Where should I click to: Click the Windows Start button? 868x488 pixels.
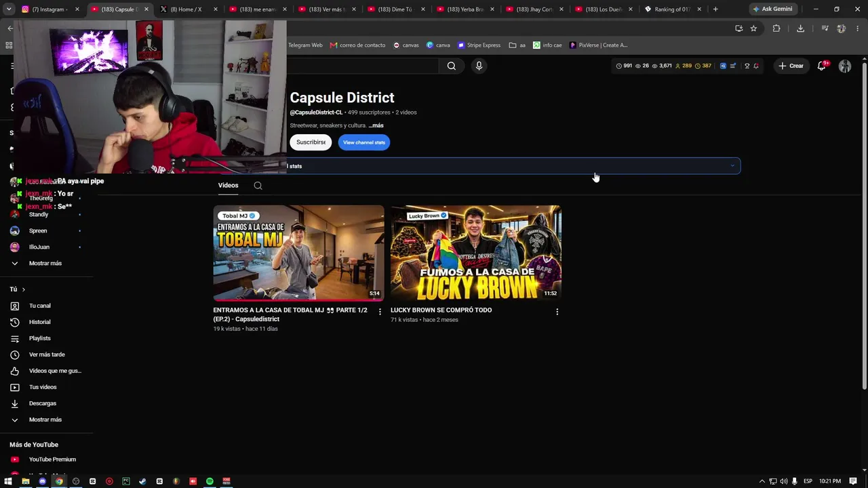pyautogui.click(x=8, y=481)
